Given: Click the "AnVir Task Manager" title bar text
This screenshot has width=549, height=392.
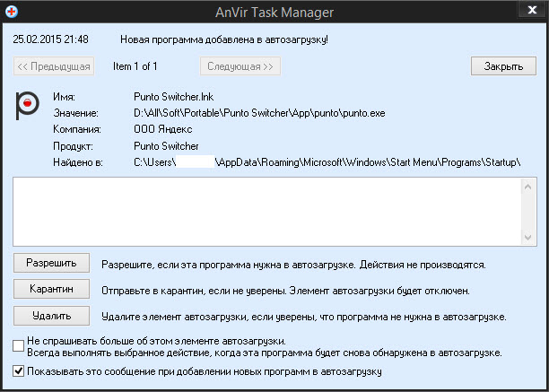Looking at the screenshot, I should click(x=274, y=12).
